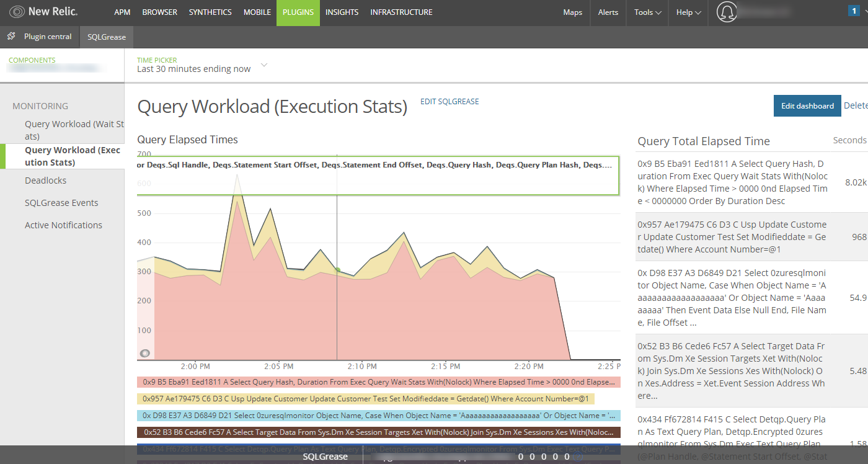
Task: Click SQLGrease in the bottom status bar
Action: (325, 457)
